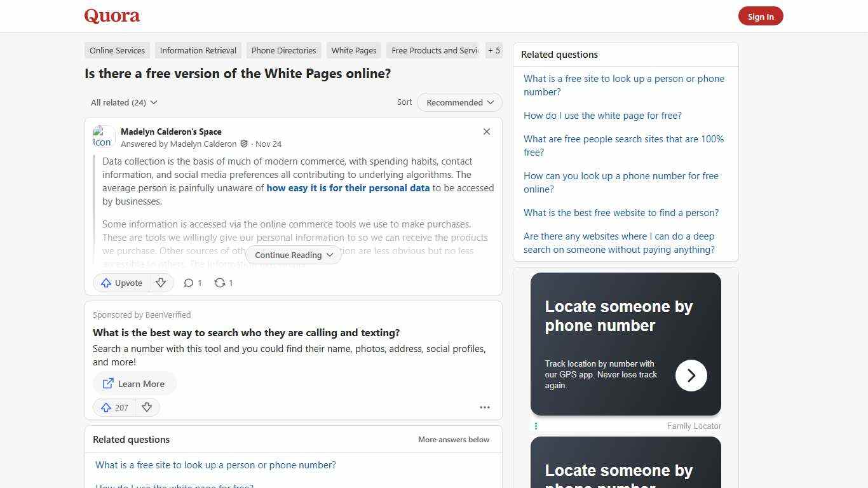Image resolution: width=868 pixels, height=488 pixels.
Task: Open 'how easy it is for their personal data' link
Action: coord(348,187)
